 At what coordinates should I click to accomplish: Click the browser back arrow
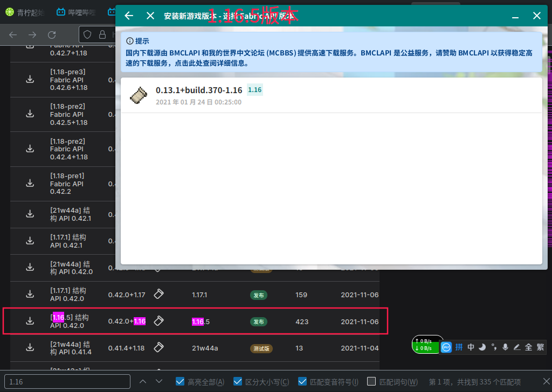(13, 35)
